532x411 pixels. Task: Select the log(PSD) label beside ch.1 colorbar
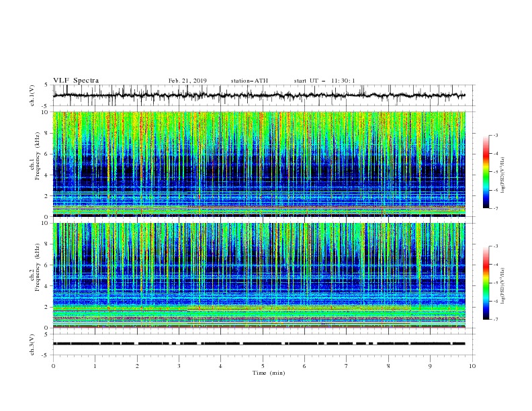[x=503, y=175]
